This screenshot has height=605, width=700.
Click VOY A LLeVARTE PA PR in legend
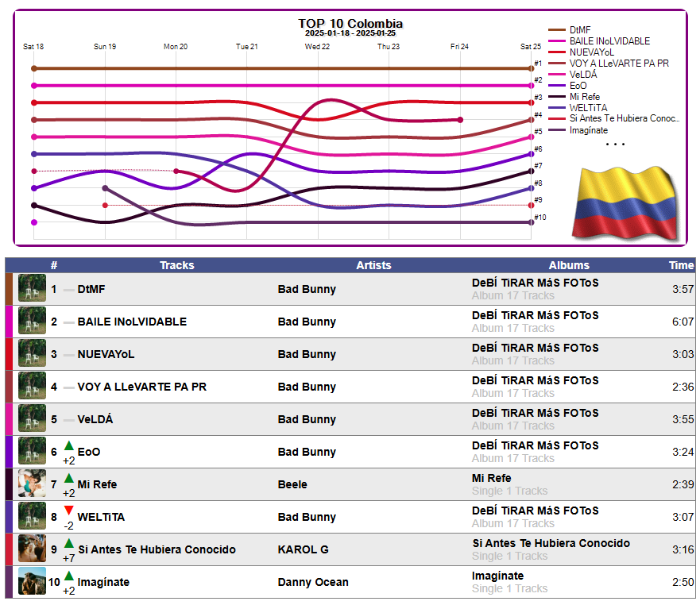coord(619,64)
